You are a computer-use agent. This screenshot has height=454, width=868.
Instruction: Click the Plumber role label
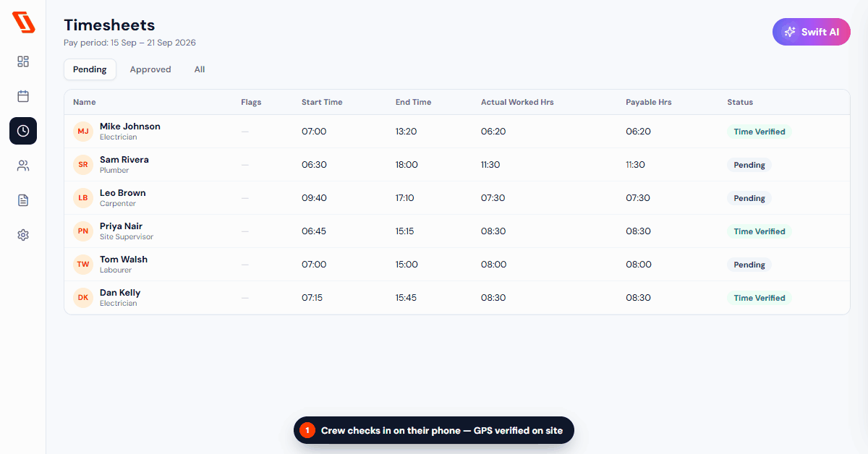[x=114, y=171]
